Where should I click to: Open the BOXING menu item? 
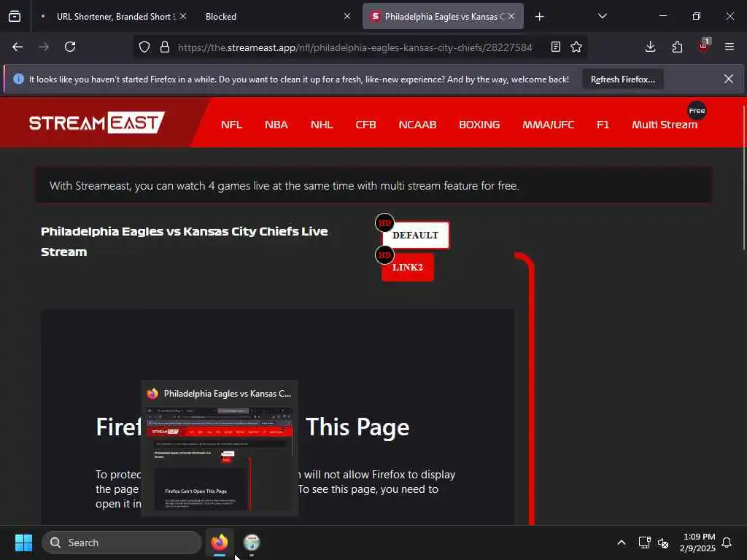(479, 125)
